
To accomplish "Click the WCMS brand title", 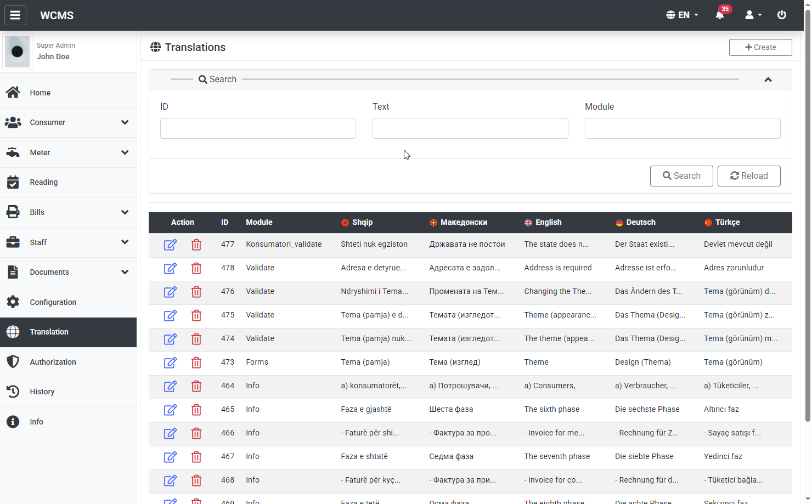I will [x=57, y=15].
